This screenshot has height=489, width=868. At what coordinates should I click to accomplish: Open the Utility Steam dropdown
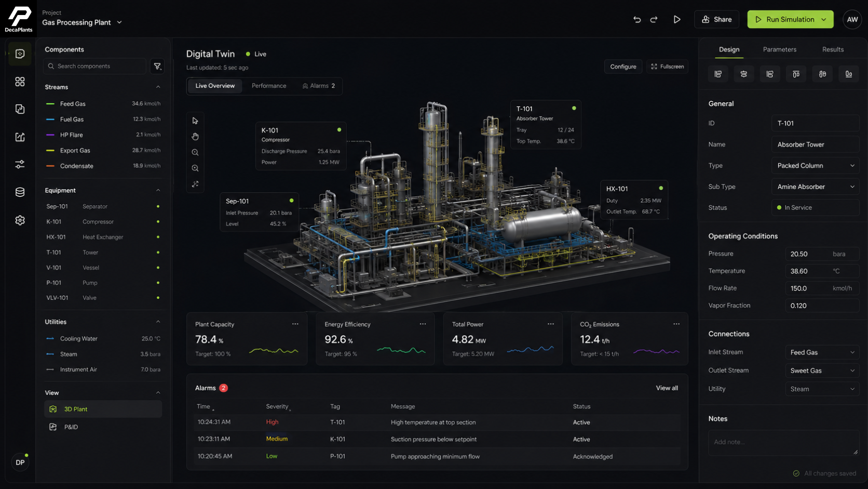coord(822,389)
